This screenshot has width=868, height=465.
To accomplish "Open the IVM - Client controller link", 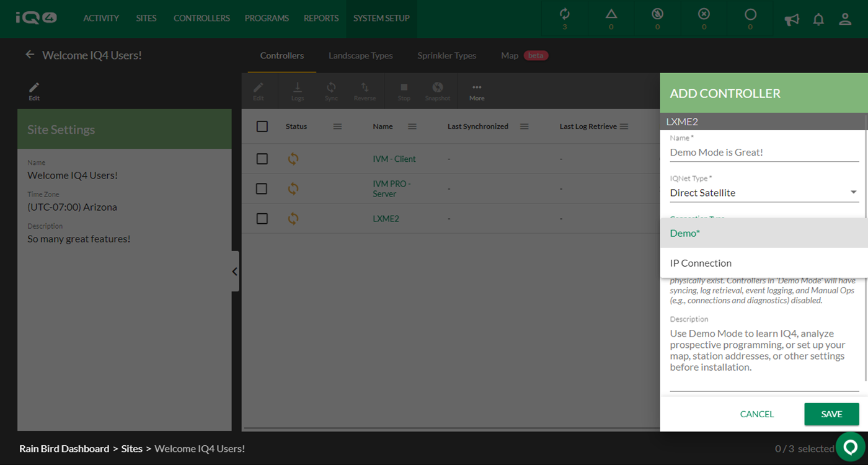I will click(x=394, y=159).
